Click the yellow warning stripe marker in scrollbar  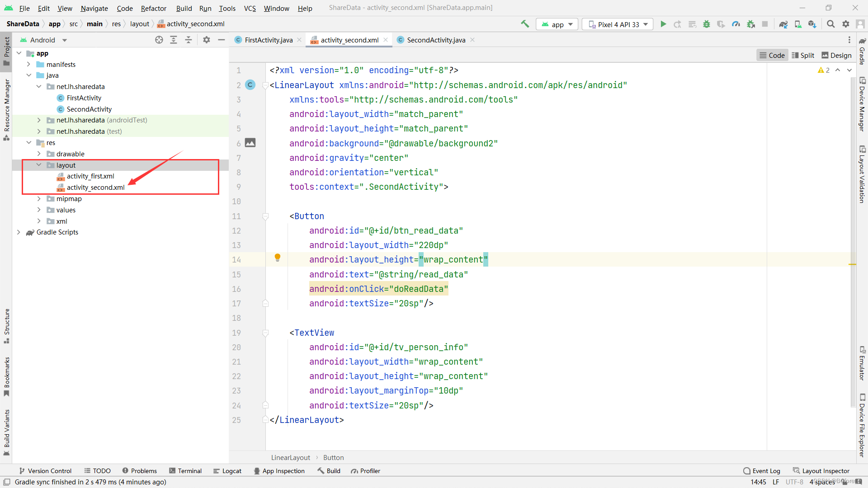point(853,264)
